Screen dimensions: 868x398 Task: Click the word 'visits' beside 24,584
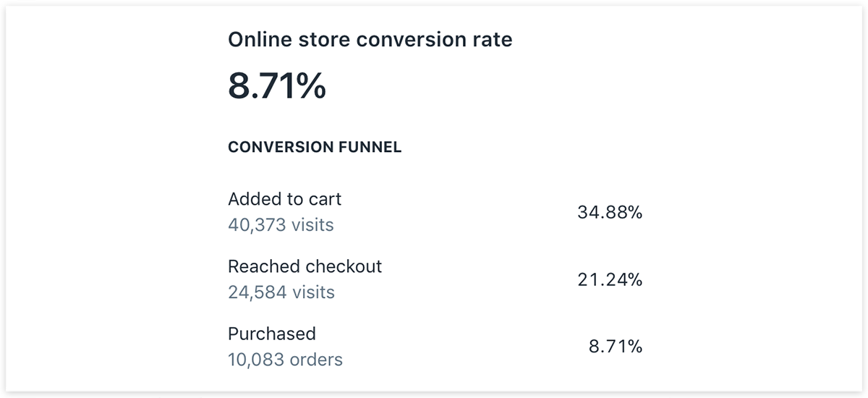click(313, 292)
